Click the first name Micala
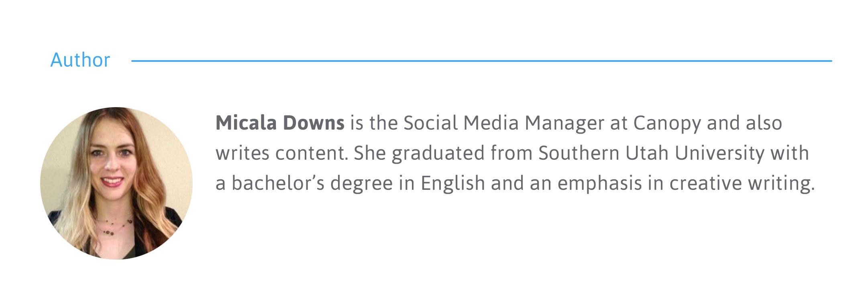This screenshot has height=305, width=868. click(x=246, y=123)
